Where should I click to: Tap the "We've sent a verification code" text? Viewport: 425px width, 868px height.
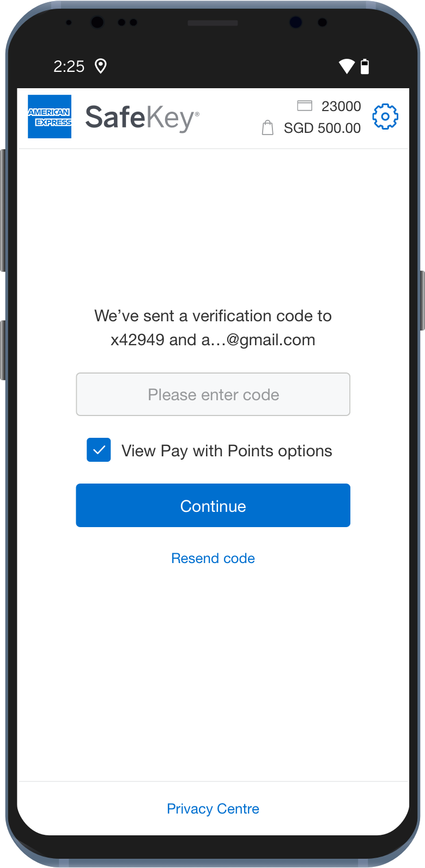(x=213, y=316)
